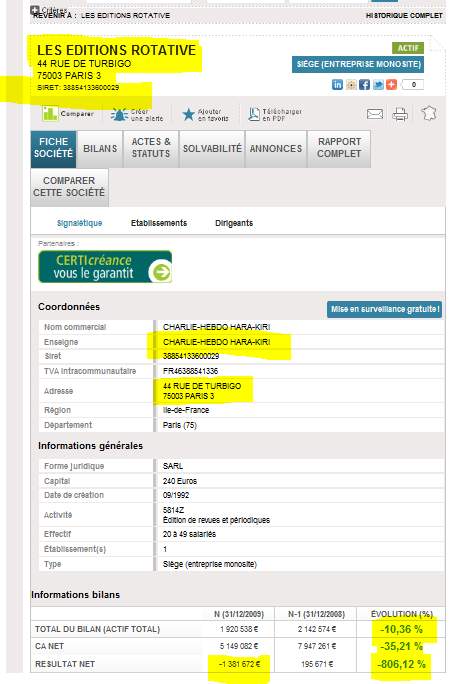Share on LinkedIn icon
Image resolution: width=473 pixels, height=684 pixels.
pyautogui.click(x=337, y=85)
